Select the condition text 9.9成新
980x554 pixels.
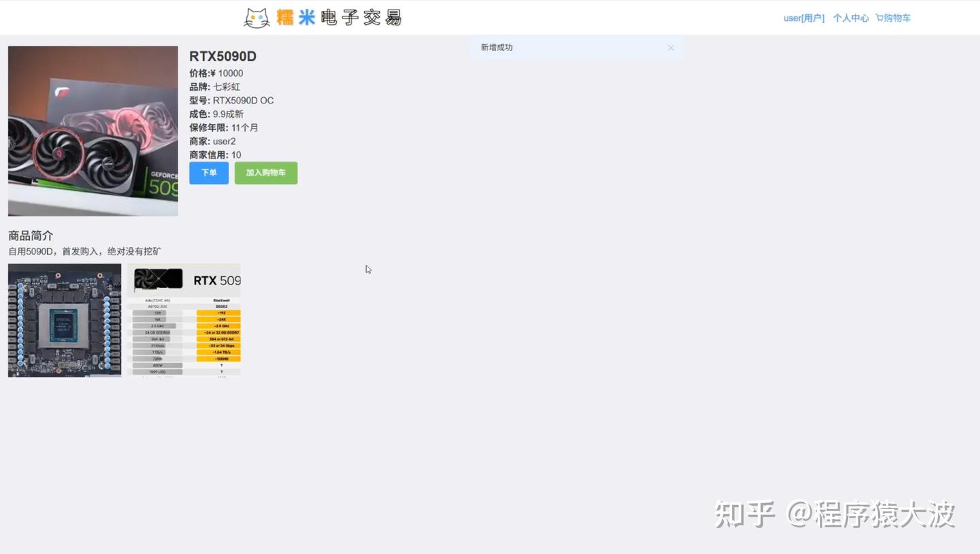click(x=228, y=114)
